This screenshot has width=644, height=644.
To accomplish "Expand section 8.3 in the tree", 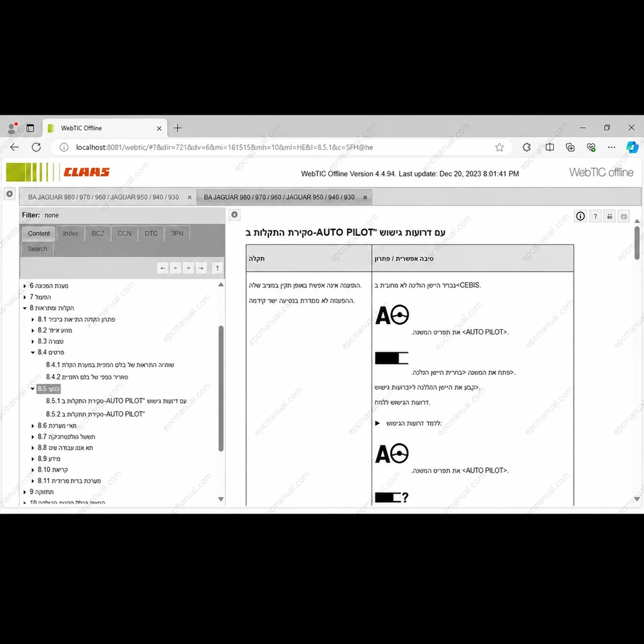I will pos(33,341).
